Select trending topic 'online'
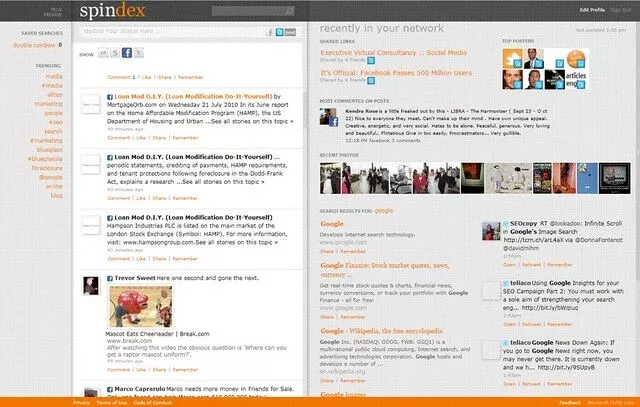This screenshot has width=640, height=407. coord(54,187)
